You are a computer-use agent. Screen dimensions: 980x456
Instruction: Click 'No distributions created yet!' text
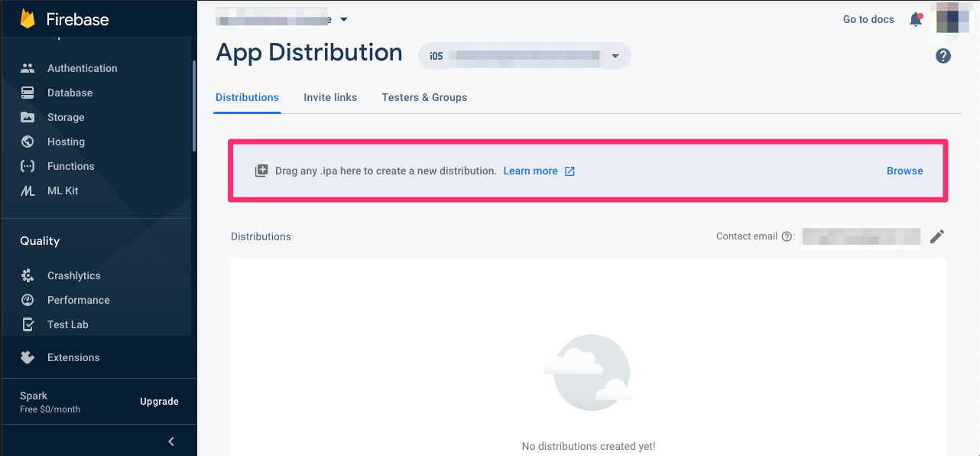point(589,446)
